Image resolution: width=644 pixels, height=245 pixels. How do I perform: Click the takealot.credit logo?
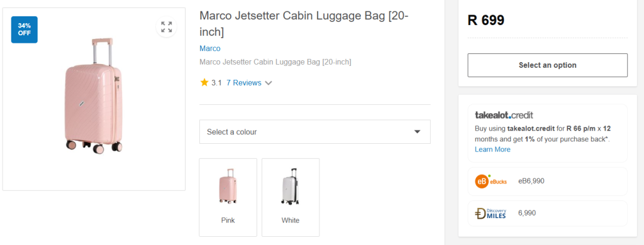click(504, 115)
